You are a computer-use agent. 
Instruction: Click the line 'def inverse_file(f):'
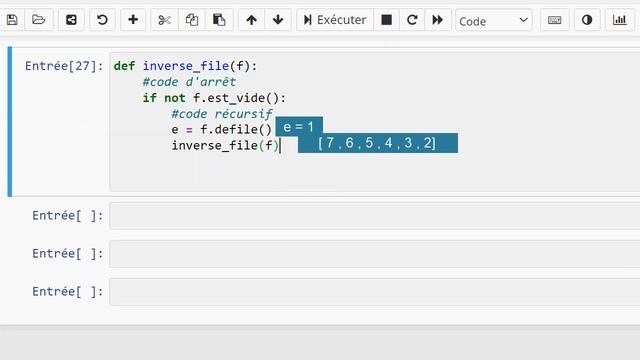coord(185,66)
